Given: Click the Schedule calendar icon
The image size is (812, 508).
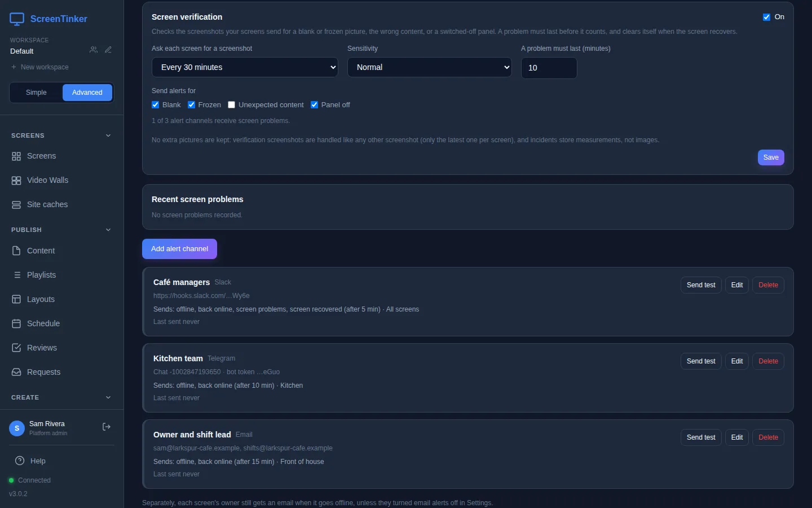Looking at the screenshot, I should (x=16, y=323).
